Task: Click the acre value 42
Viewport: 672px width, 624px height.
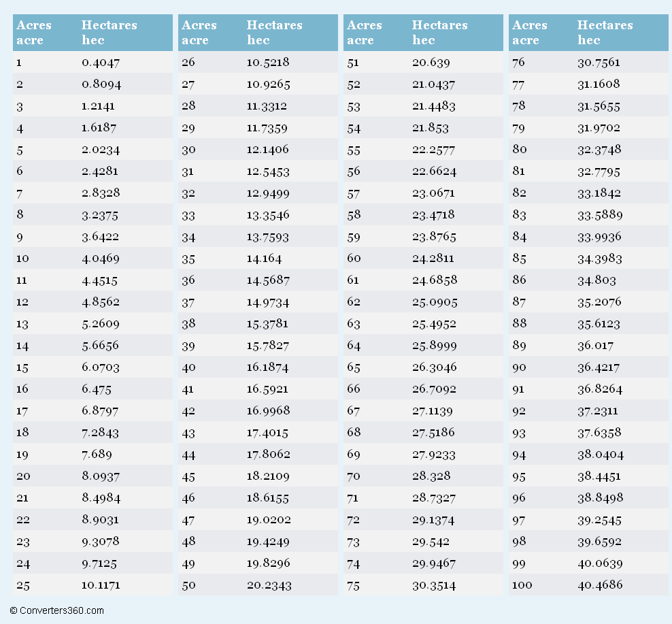Action: pyautogui.click(x=188, y=411)
